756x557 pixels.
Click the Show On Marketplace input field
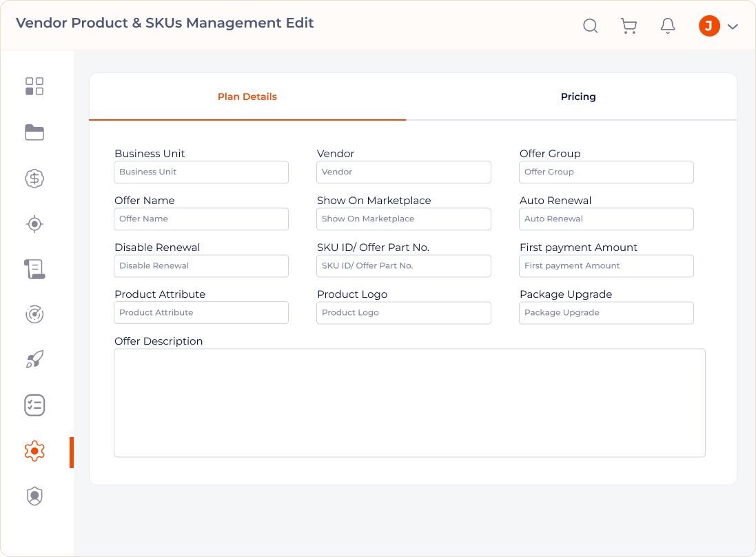click(404, 219)
